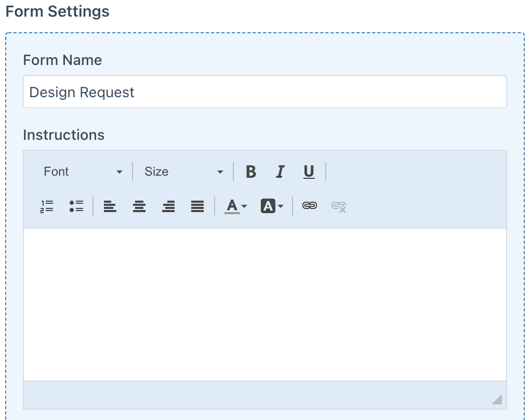Click inside the Form Name field
Image resolution: width=531 pixels, height=420 pixels.
pyautogui.click(x=265, y=92)
